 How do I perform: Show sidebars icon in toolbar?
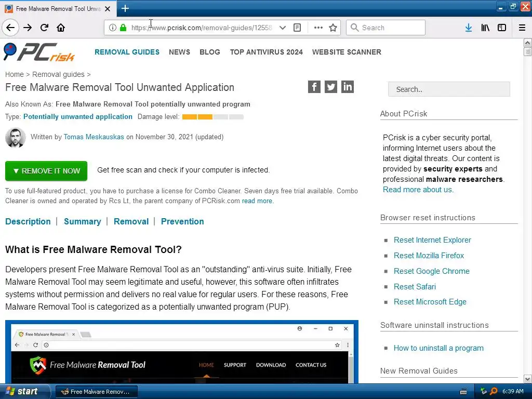pos(502,28)
